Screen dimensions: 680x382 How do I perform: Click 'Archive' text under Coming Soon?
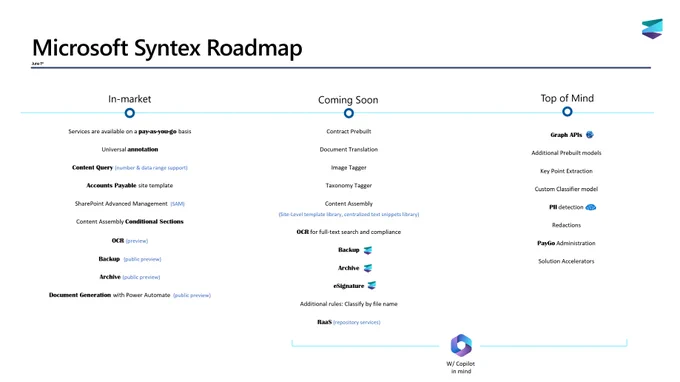[x=349, y=268]
